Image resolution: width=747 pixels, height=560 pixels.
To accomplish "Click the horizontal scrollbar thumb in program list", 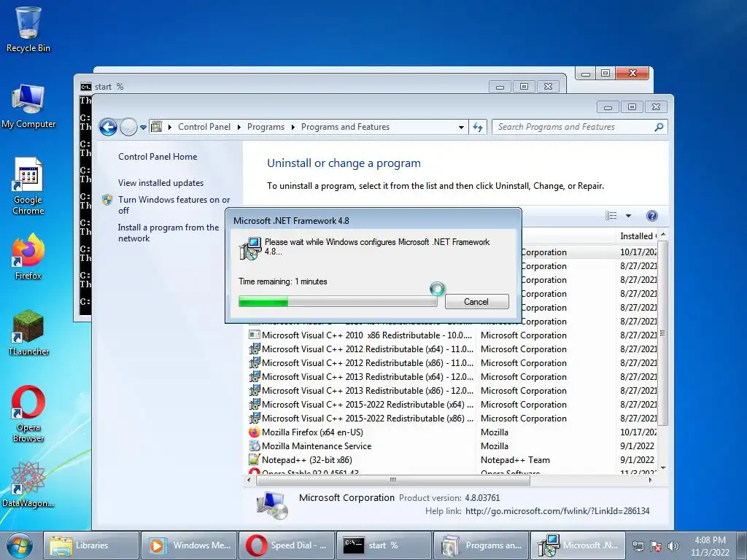I will coord(393,480).
